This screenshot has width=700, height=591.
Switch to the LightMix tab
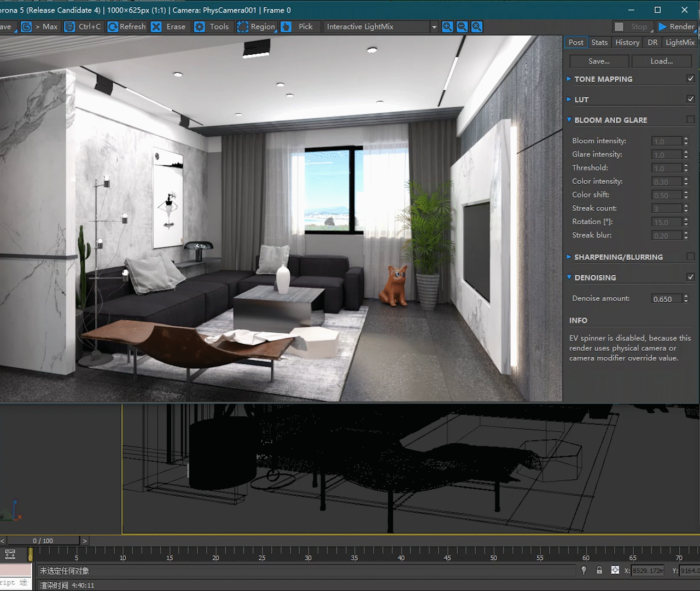click(680, 43)
